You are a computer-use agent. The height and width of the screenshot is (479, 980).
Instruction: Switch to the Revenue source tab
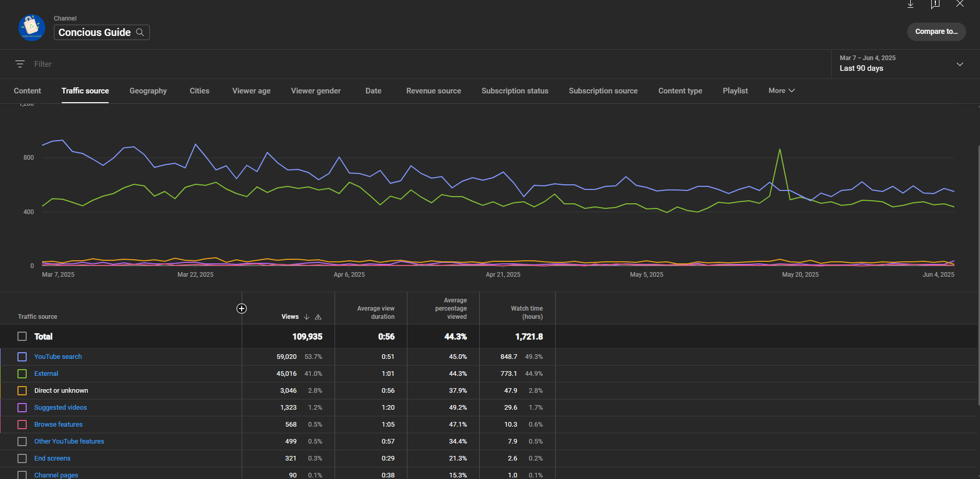tap(434, 91)
